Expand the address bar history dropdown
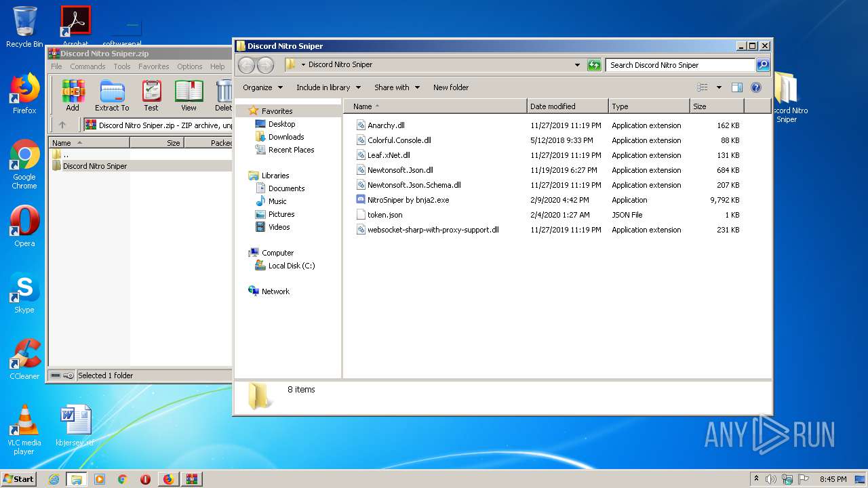The height and width of the screenshot is (488, 868). [x=577, y=65]
